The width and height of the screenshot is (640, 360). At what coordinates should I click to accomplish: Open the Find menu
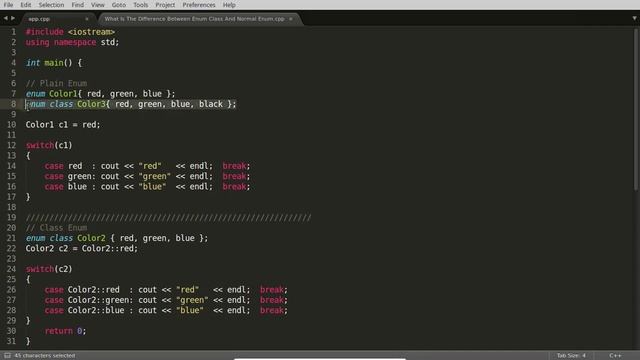click(78, 5)
